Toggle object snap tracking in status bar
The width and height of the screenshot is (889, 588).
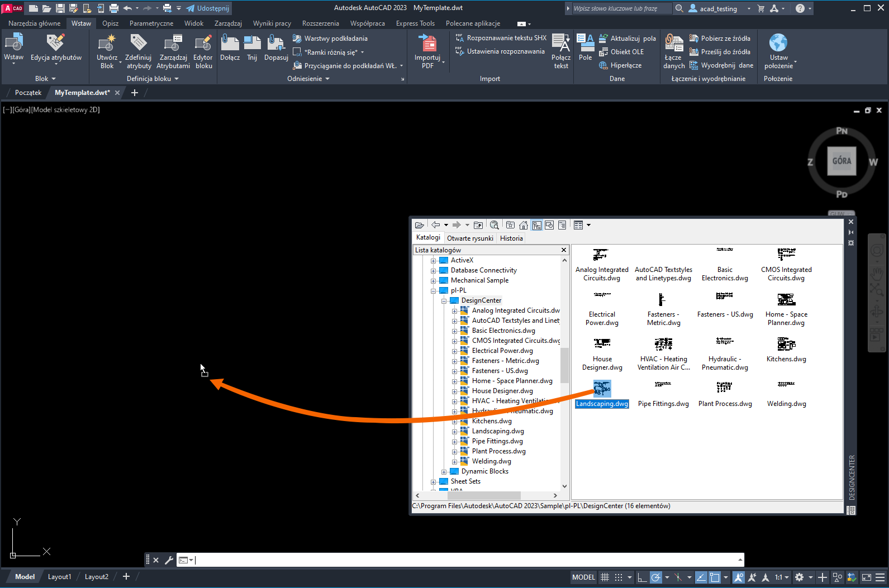[x=701, y=577]
